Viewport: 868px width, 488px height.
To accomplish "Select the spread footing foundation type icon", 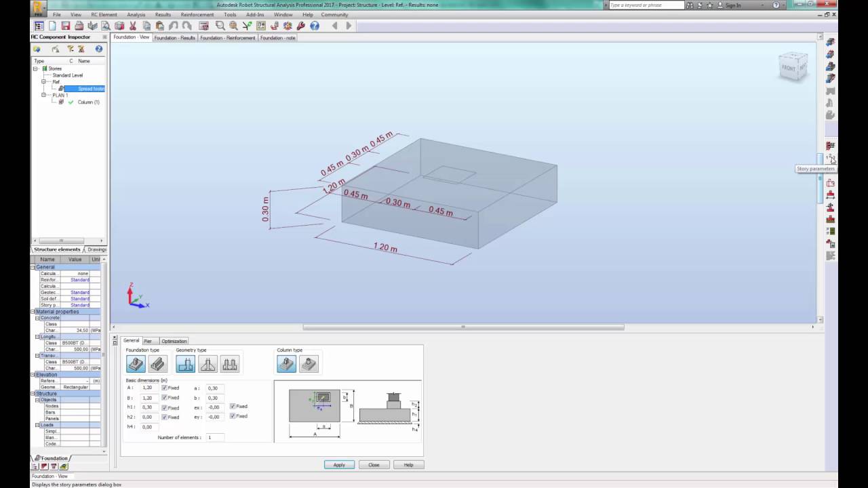I will point(136,364).
